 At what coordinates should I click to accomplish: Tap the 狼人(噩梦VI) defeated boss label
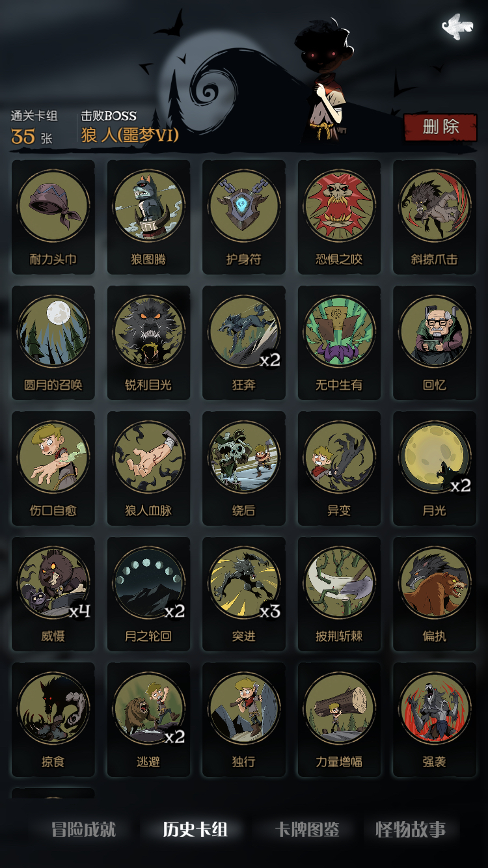click(x=129, y=135)
